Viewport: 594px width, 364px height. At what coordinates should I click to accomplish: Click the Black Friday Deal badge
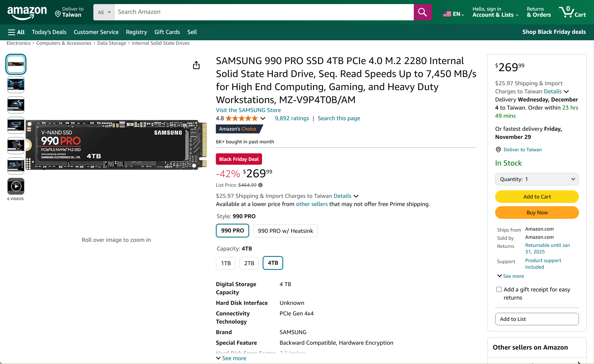(239, 159)
